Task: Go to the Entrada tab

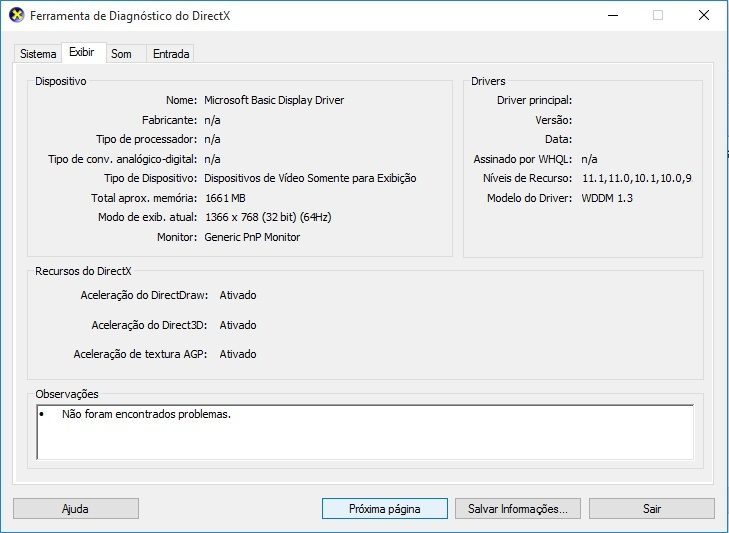Action: pyautogui.click(x=171, y=54)
